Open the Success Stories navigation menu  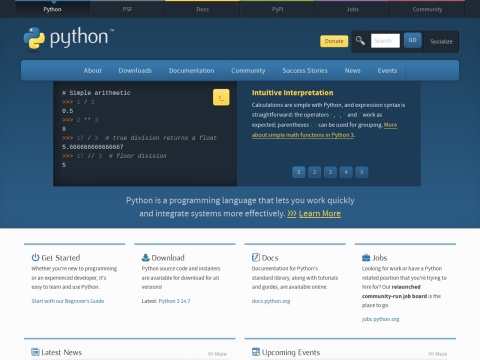pos(305,70)
